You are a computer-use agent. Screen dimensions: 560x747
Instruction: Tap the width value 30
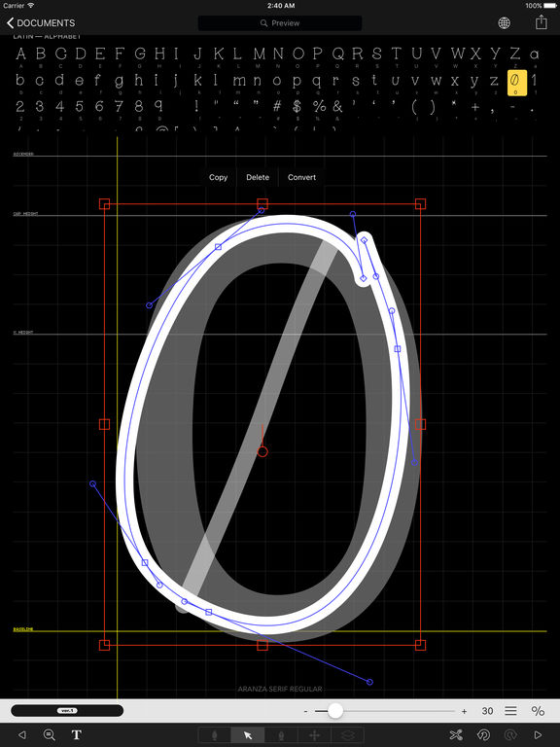click(487, 711)
